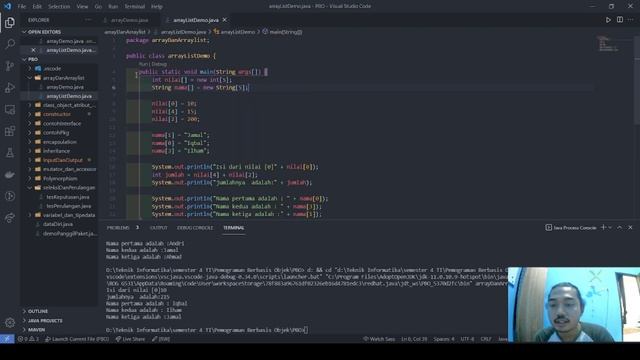The width and height of the screenshot is (640, 360).
Task: Click Run | Debug code lens above main
Action: [x=153, y=64]
